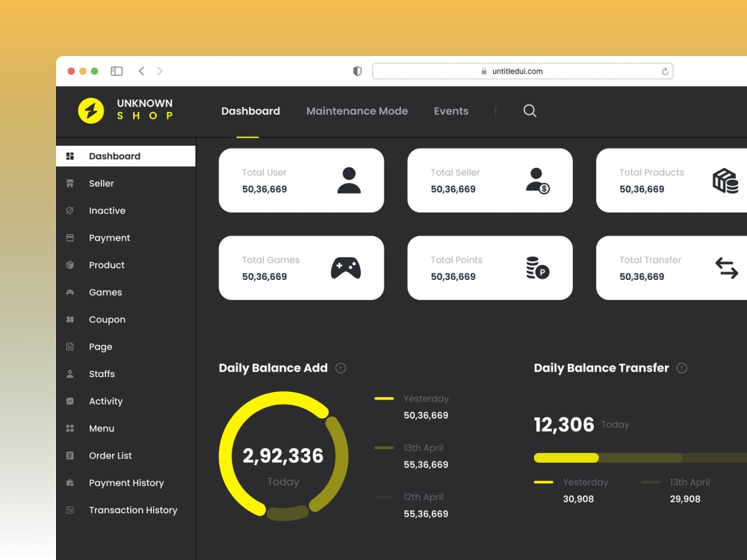Select the Seller item in the sidebar
The width and height of the screenshot is (747, 560).
pyautogui.click(x=102, y=183)
